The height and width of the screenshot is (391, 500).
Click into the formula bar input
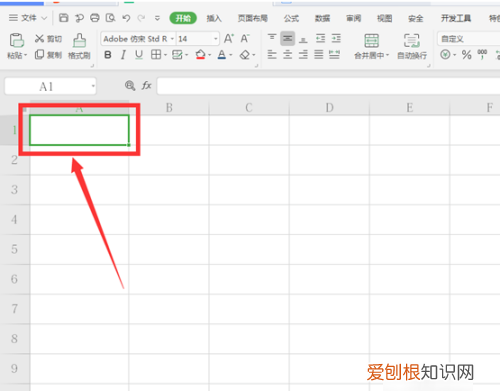coord(328,86)
